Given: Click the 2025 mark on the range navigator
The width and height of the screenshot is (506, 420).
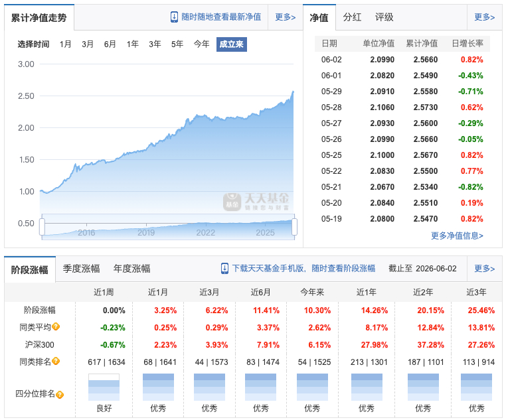Looking at the screenshot, I should point(265,232).
